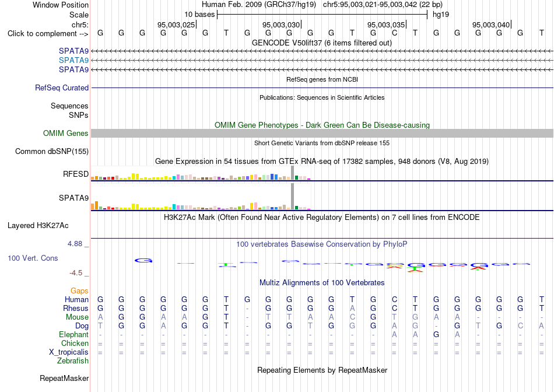Viewport: 554px width, 392px height.
Task: Open the H3K27Ac Mark track title
Action: tap(322, 218)
